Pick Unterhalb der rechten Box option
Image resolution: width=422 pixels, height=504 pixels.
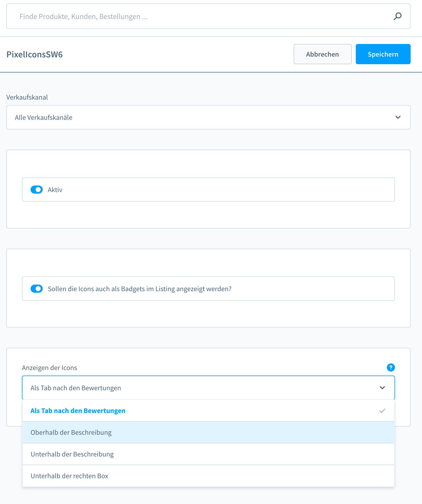[208, 476]
